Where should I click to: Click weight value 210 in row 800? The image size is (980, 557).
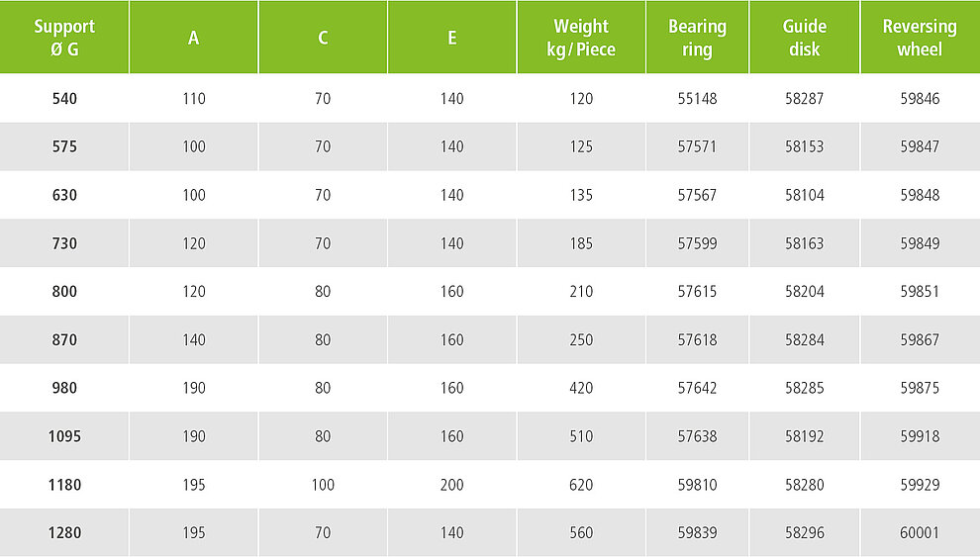click(581, 292)
